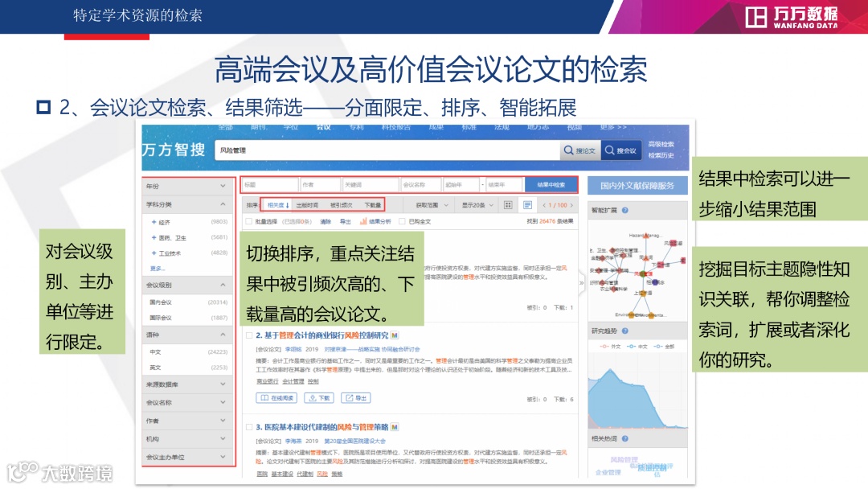Select the checkbox for result 2

point(249,335)
